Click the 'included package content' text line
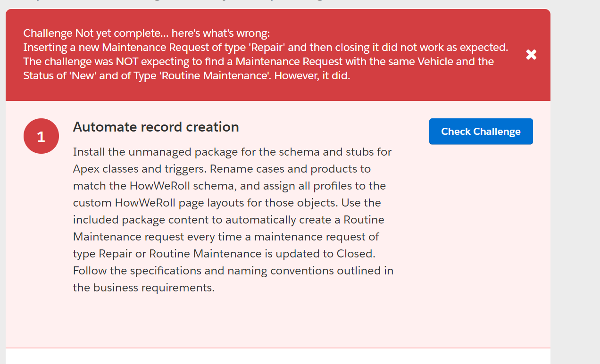This screenshot has height=364, width=600. click(x=228, y=220)
